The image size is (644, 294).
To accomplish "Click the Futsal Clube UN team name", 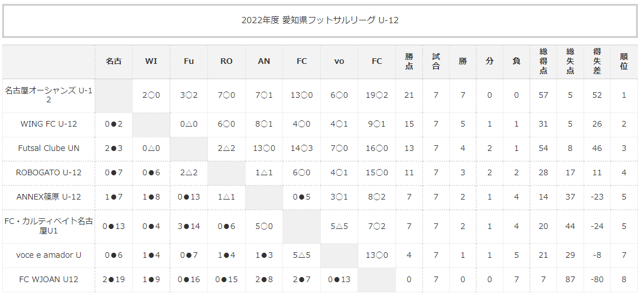I will [x=49, y=148].
